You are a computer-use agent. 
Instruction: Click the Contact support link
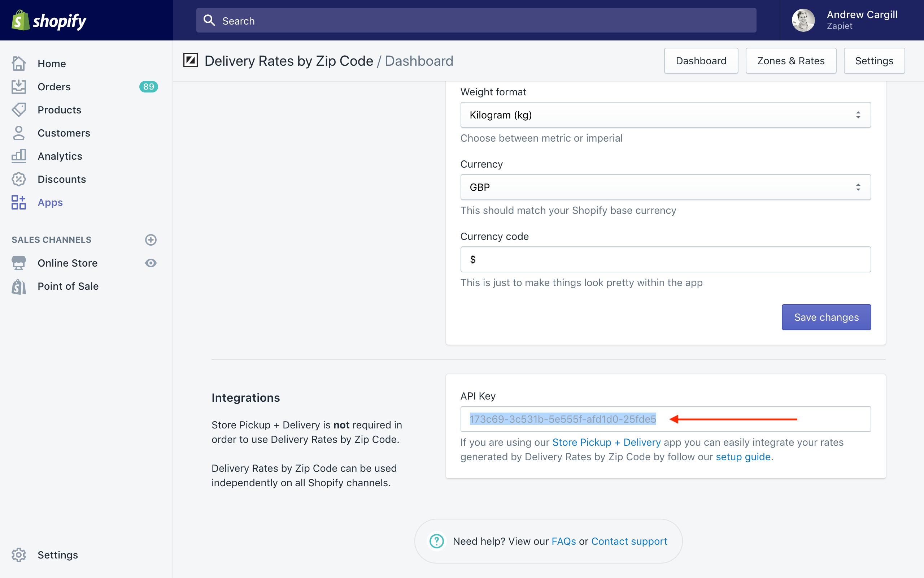click(x=629, y=541)
